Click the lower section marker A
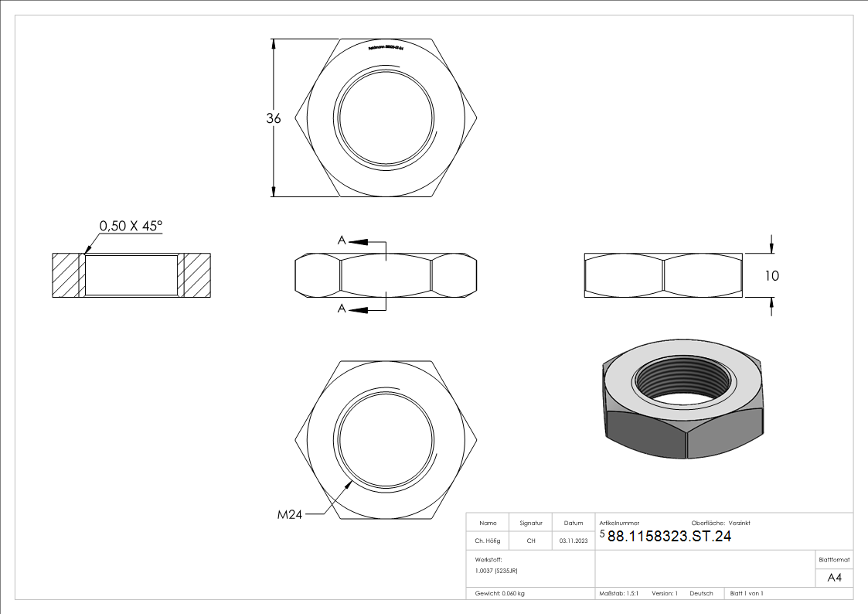Screen dimensions: 868x614 click(342, 309)
